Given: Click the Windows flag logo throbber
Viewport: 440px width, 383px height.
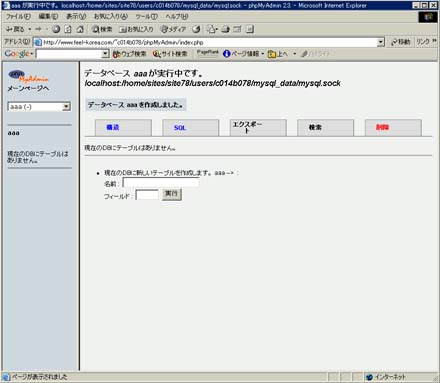Looking at the screenshot, I should [x=428, y=17].
